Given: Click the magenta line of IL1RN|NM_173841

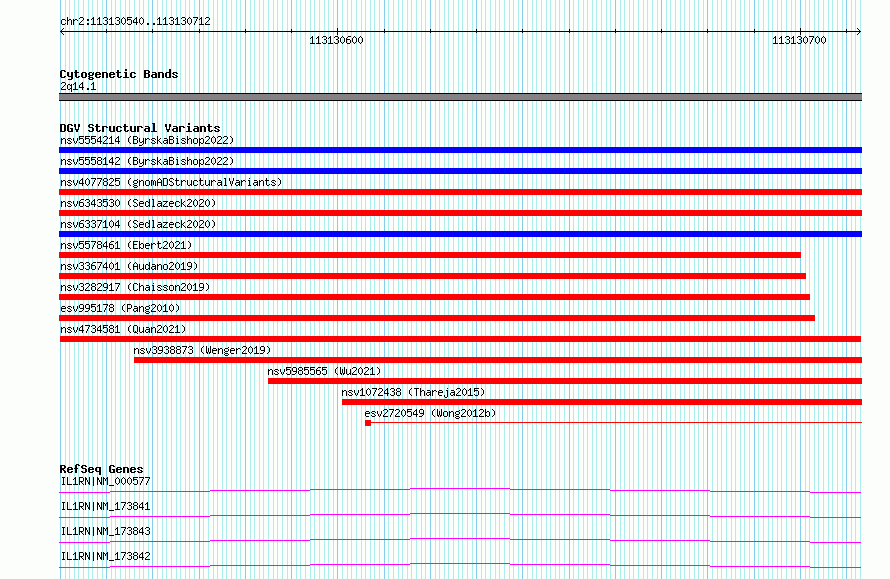Looking at the screenshot, I should pos(460,515).
